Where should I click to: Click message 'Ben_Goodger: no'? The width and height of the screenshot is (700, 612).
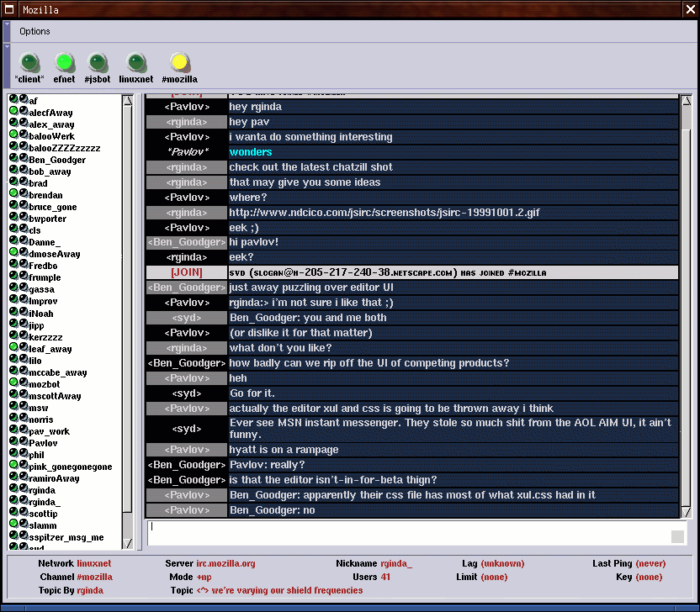tap(273, 510)
